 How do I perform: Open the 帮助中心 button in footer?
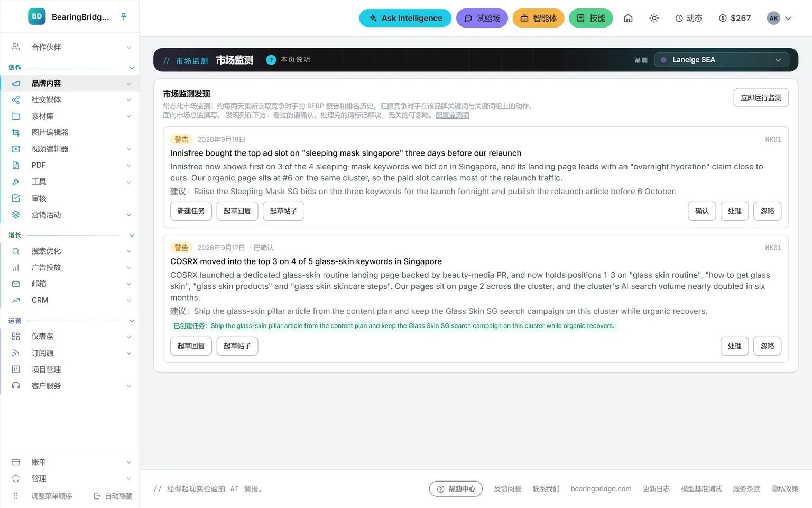pos(456,489)
